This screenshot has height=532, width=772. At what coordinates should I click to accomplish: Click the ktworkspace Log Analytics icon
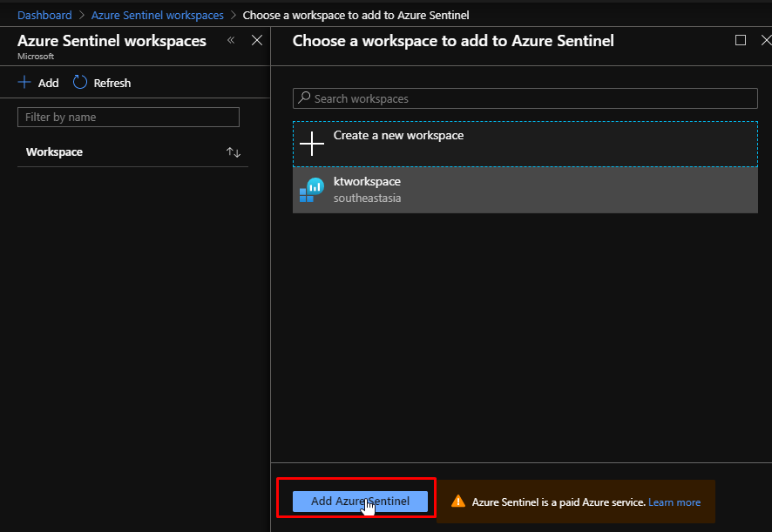click(x=312, y=190)
